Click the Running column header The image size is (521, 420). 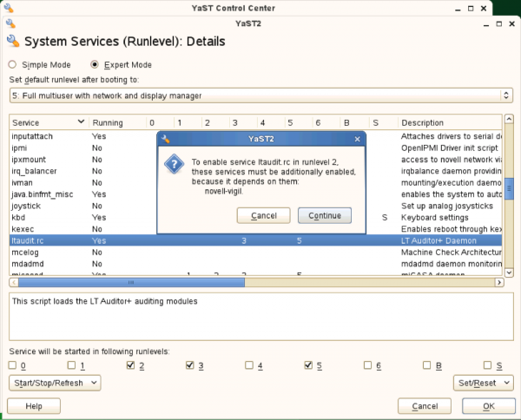[x=117, y=122]
